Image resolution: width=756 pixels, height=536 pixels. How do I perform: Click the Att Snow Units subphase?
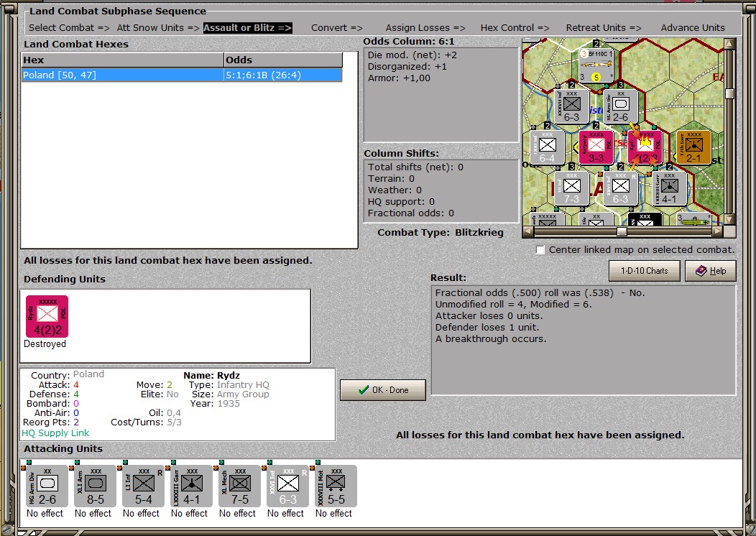158,28
